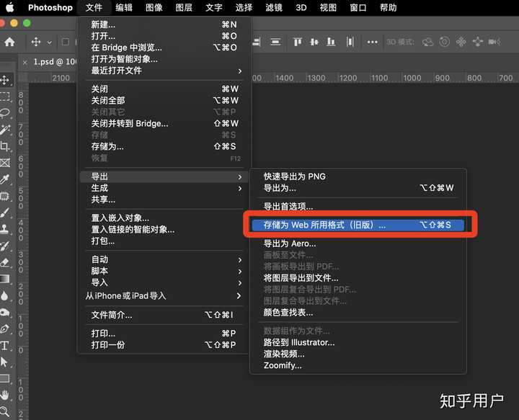Viewport: 519px width, 420px height.
Task: Choose 存储为... from the file menu
Action: pos(164,146)
